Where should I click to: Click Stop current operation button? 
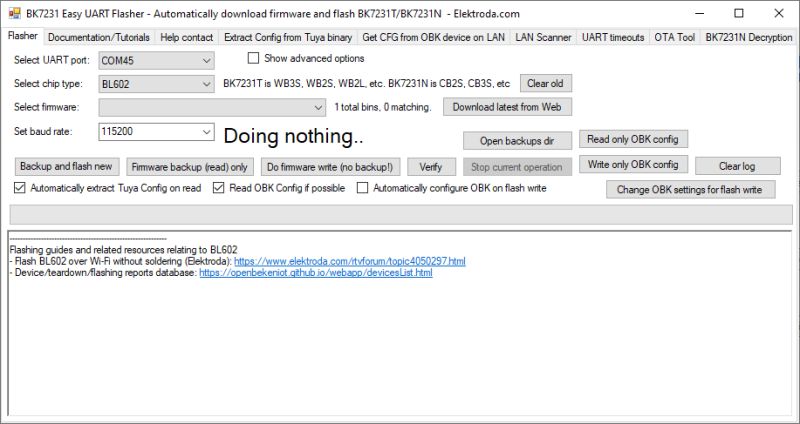[517, 167]
